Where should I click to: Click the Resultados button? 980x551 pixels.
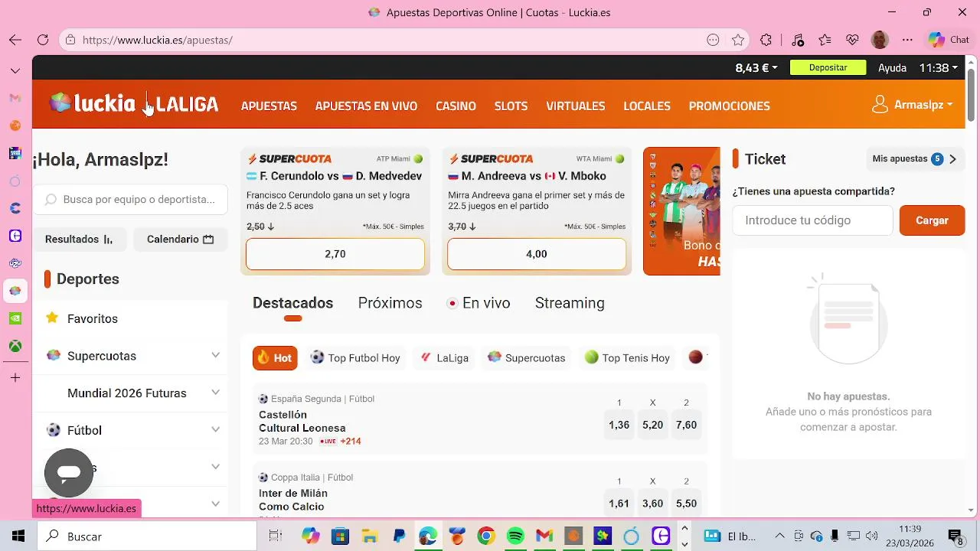pyautogui.click(x=79, y=239)
